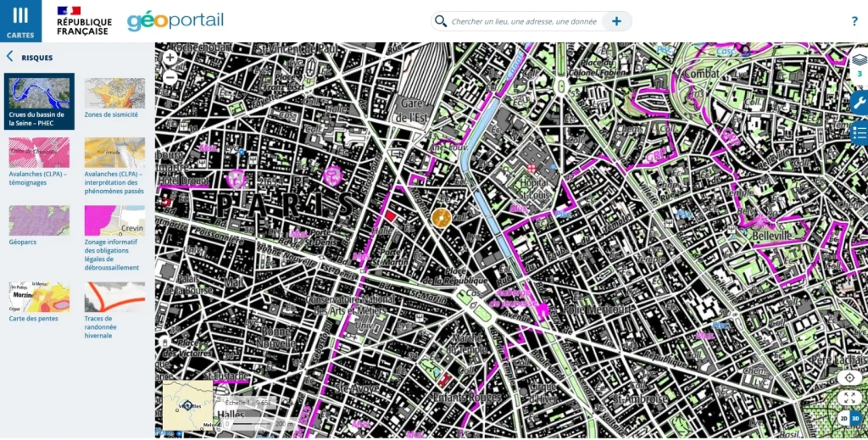Click the Hôpital St-Louis red cross symbol
Image resolution: width=868 pixels, height=440 pixels.
[531, 168]
